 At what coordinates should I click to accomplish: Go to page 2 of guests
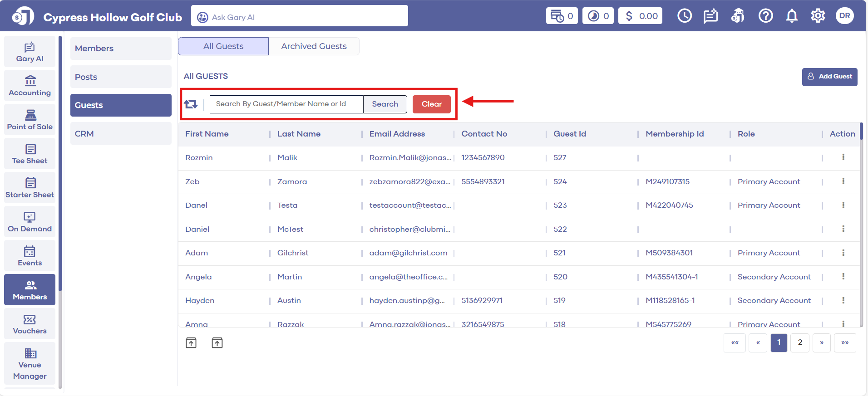point(799,342)
